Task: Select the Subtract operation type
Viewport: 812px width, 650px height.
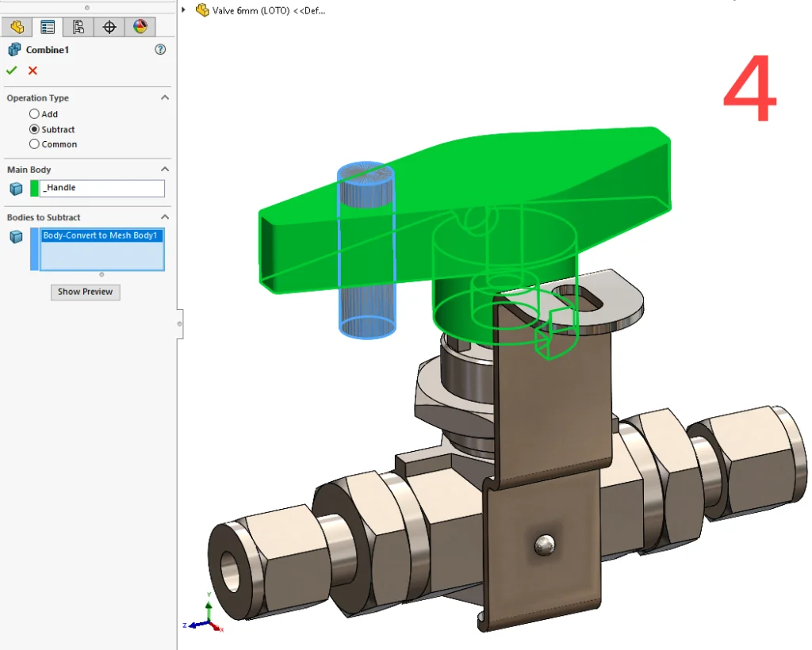Action: (x=34, y=129)
